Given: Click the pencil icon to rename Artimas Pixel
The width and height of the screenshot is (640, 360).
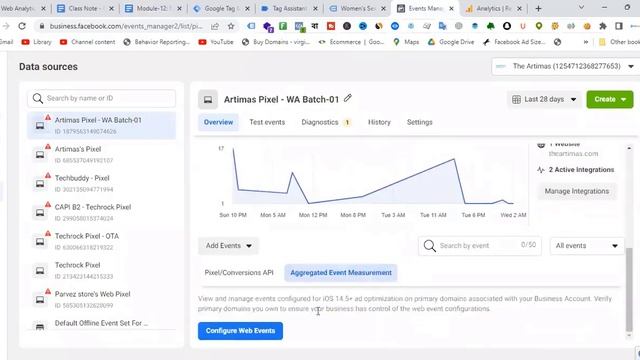Looking at the screenshot, I should point(347,98).
